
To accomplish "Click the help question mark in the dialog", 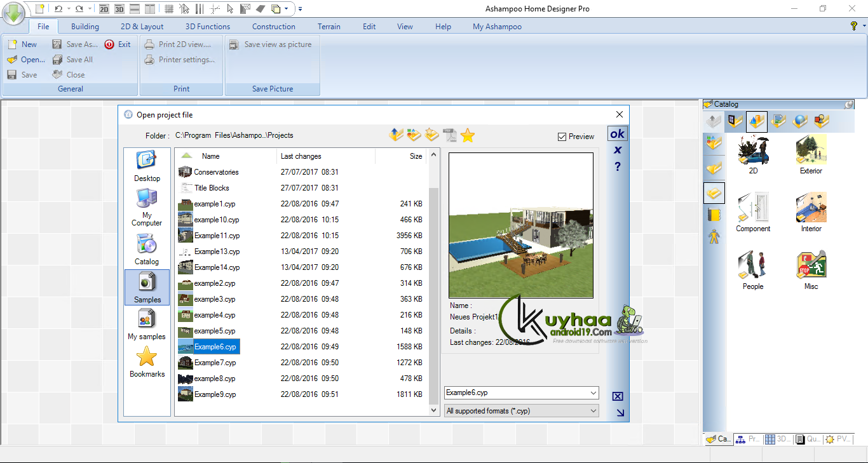I will click(617, 166).
